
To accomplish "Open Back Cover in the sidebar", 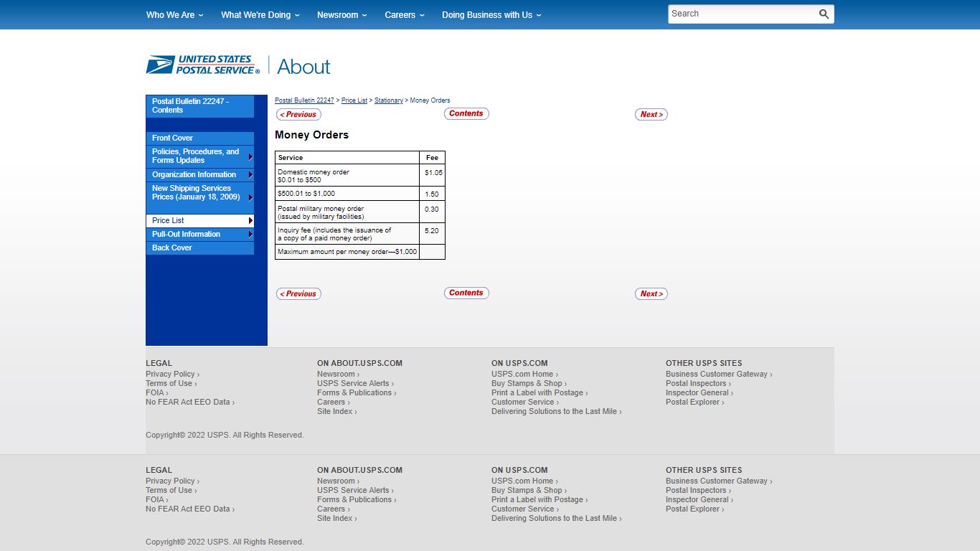I will (x=200, y=248).
